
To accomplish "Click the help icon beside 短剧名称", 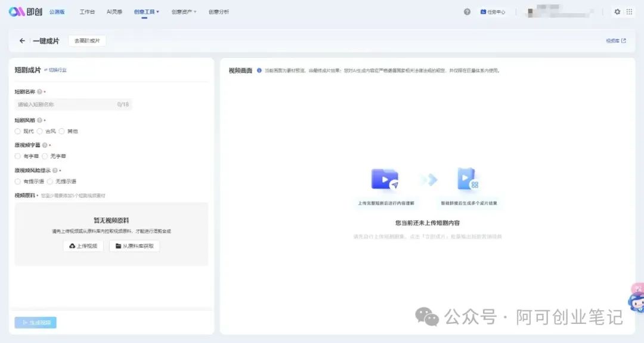I will coord(39,92).
